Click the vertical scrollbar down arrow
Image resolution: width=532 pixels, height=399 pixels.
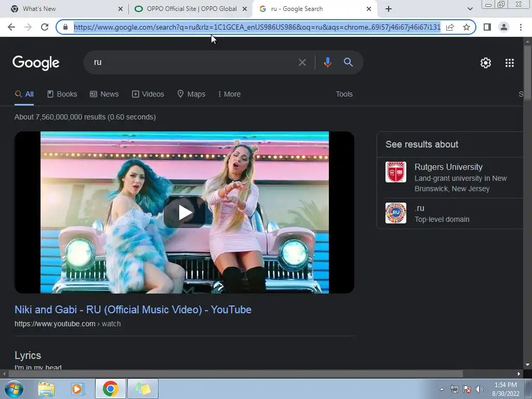click(527, 365)
